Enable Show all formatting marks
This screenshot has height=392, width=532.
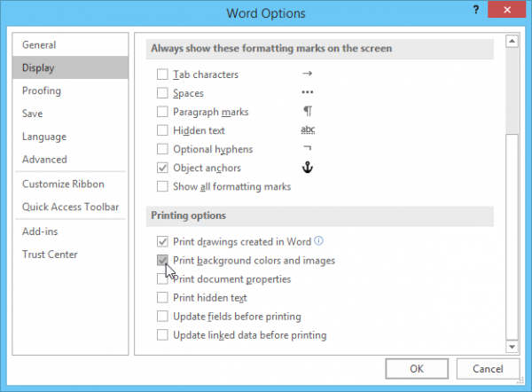coord(162,186)
